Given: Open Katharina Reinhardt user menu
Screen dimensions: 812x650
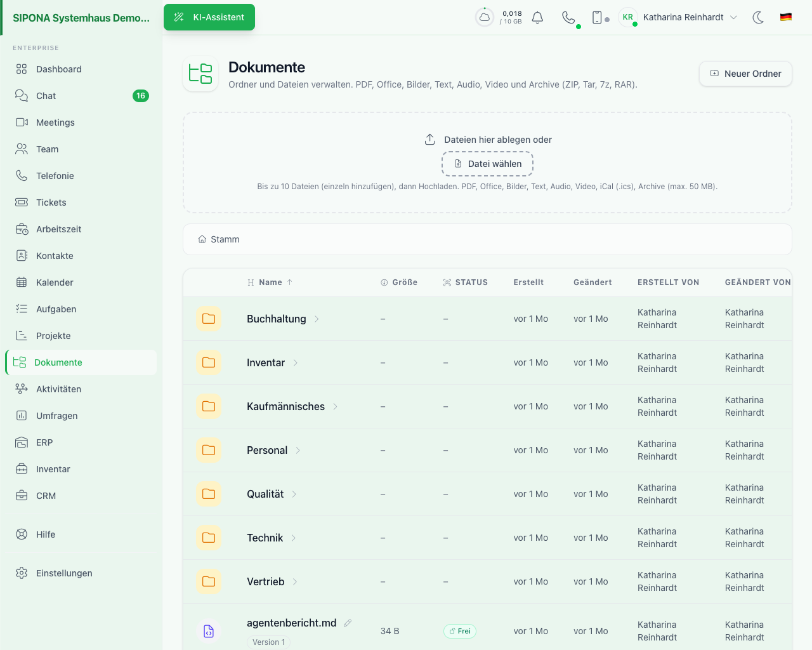Looking at the screenshot, I should click(678, 17).
